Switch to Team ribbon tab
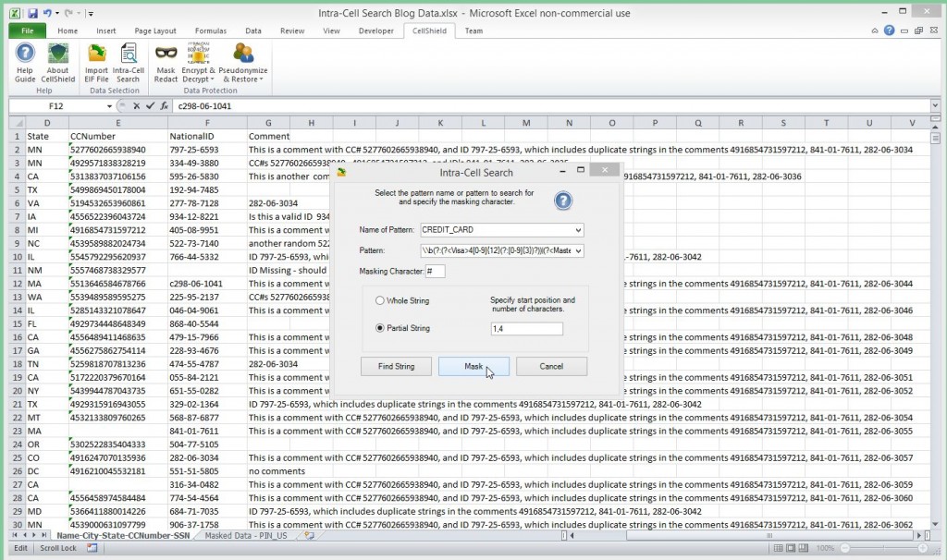The width and height of the screenshot is (947, 560). (x=473, y=30)
